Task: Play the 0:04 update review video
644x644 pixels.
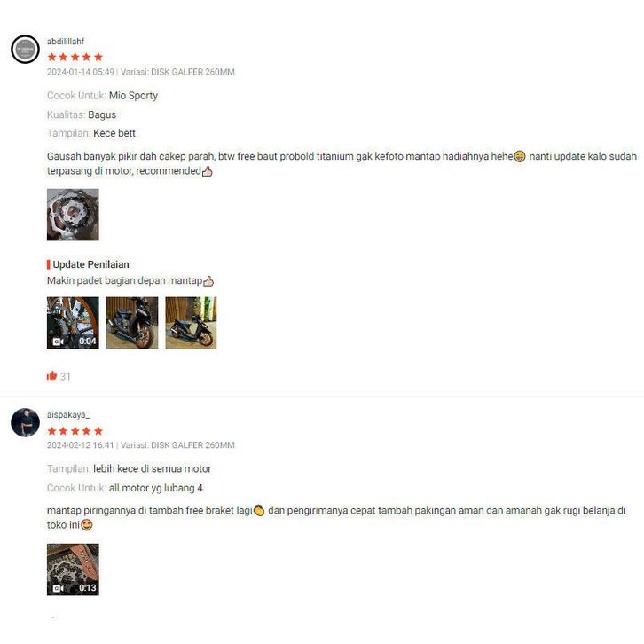Action: (x=73, y=323)
